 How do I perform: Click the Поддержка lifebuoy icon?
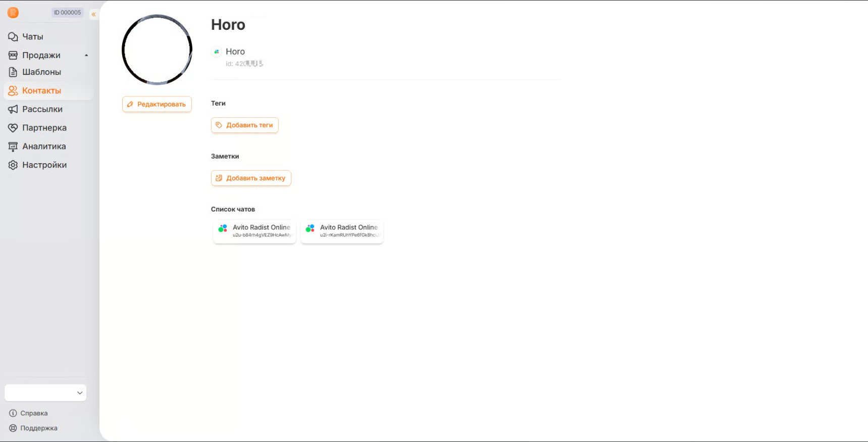tap(13, 428)
